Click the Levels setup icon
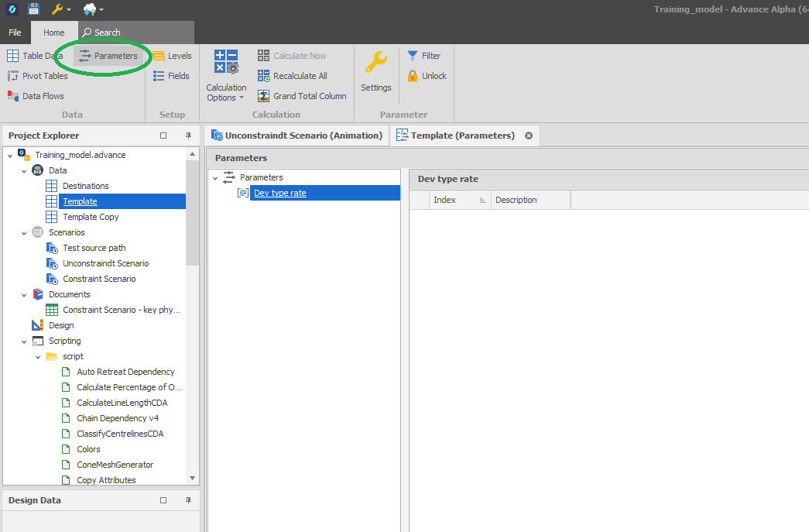Viewport: 809px width, 532px height. point(159,56)
